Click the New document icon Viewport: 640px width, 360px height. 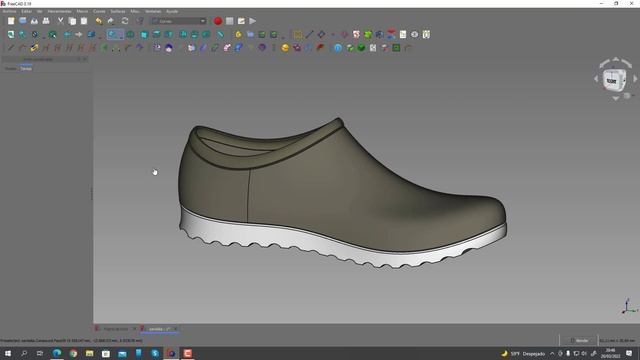point(11,21)
